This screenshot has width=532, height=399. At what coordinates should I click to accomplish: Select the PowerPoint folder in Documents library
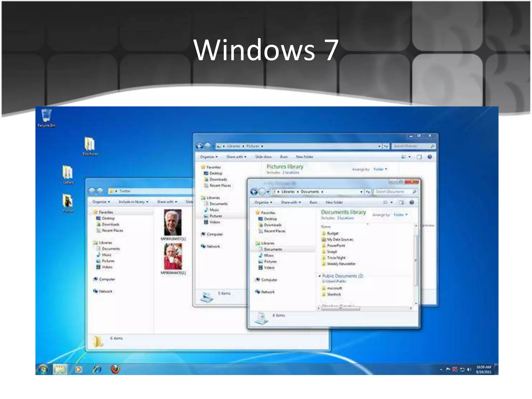click(x=334, y=245)
